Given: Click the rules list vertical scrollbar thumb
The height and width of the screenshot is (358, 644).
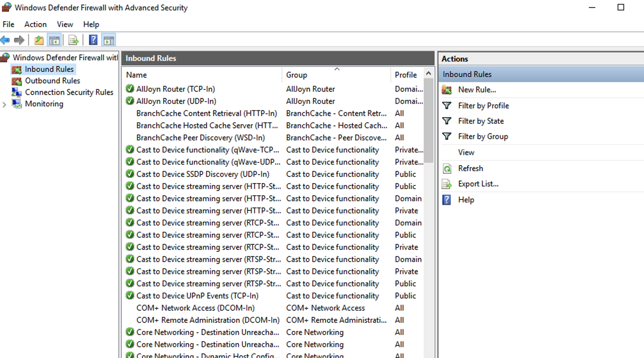Looking at the screenshot, I should (x=429, y=120).
